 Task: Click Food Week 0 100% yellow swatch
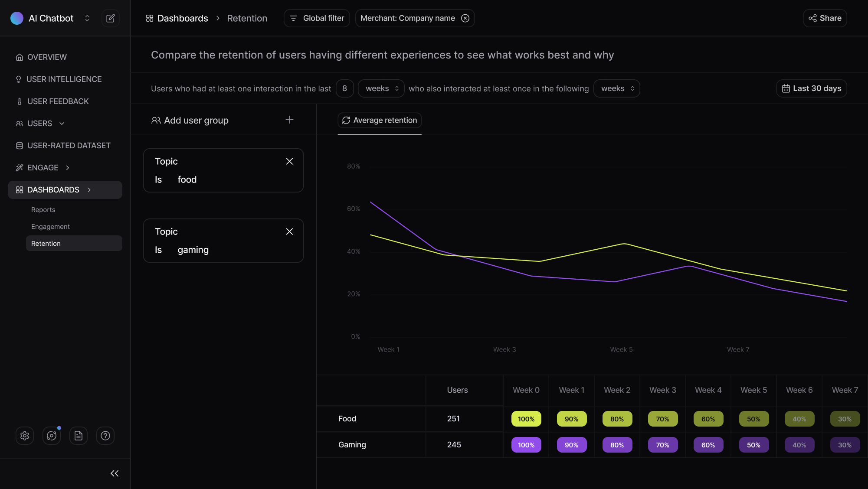pos(526,419)
